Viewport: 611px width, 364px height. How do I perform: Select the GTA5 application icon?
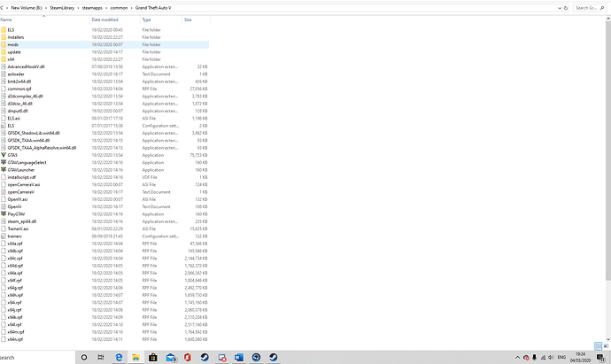pos(4,155)
